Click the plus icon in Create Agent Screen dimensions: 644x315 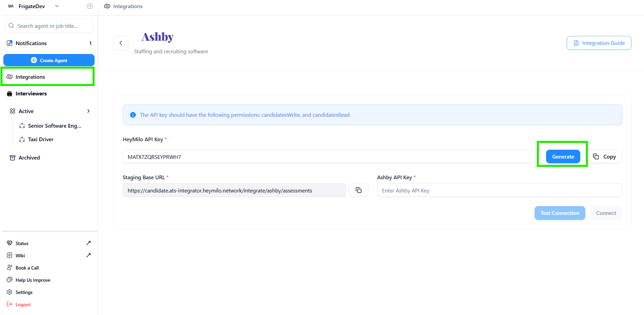(x=34, y=60)
